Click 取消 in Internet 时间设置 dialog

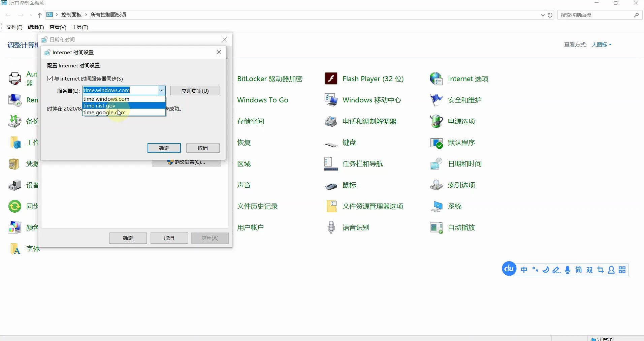(203, 148)
